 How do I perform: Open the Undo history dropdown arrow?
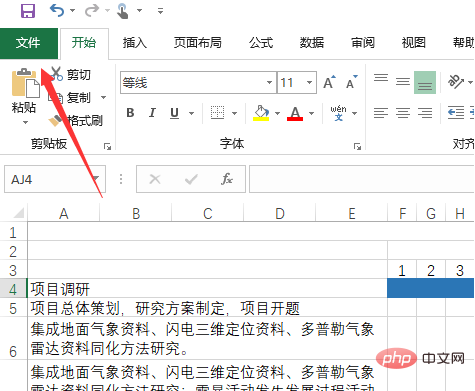[72, 11]
